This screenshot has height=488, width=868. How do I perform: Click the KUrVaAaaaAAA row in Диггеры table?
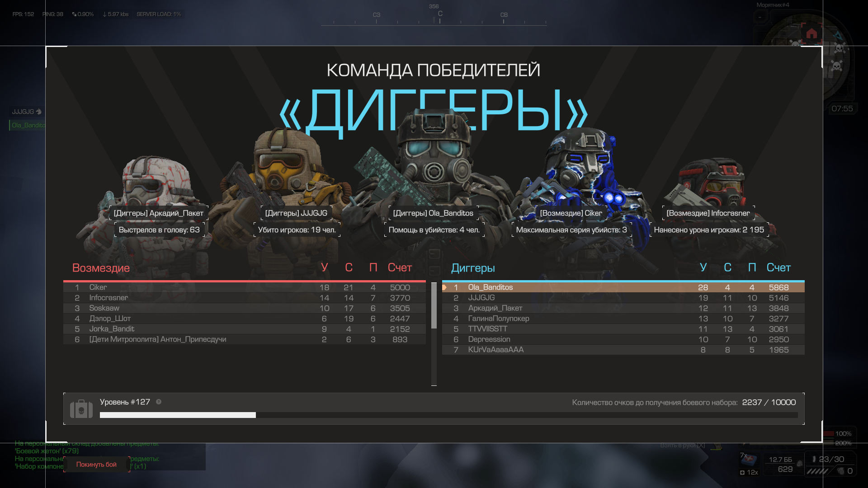[623, 350]
